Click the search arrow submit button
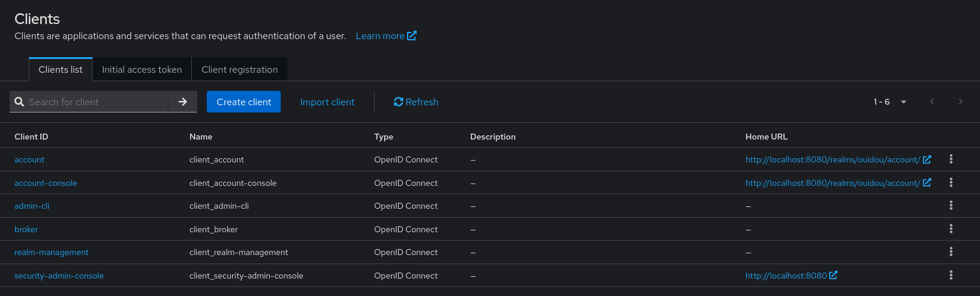Viewport: 980px width, 296px height. (x=182, y=102)
